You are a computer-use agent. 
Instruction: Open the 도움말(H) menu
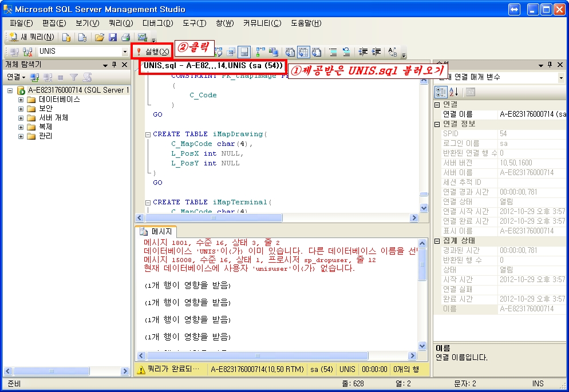(x=306, y=23)
